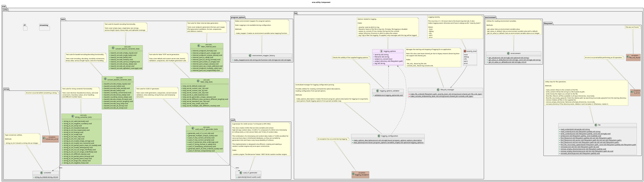The width and height of the screenshot is (644, 182).
Task: Click the S struct icon on logging_options
Action: (x=382, y=51)
